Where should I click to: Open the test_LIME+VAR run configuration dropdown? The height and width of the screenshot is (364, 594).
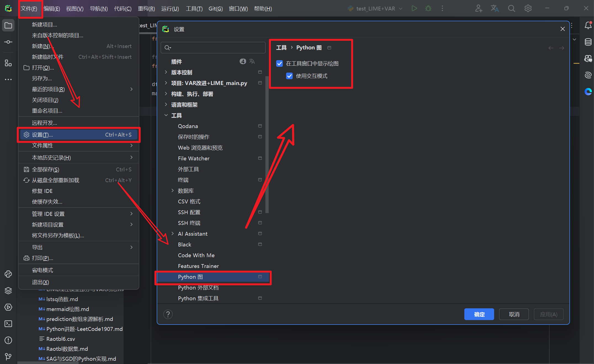tap(375, 9)
